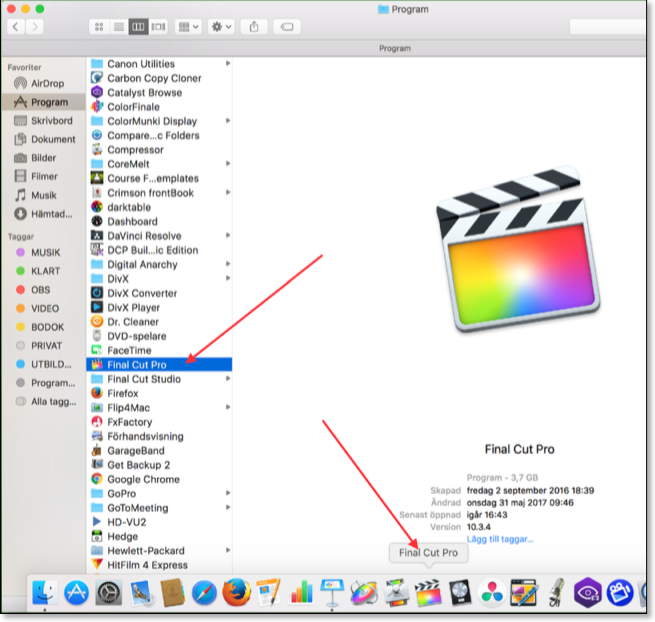This screenshot has width=655, height=622.
Task: Select Carbon Copy Cloner in the list
Action: tap(159, 78)
